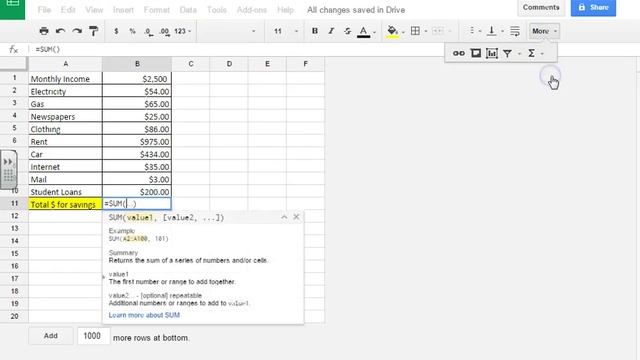Click the side panel expand handle
This screenshot has height=360, width=640.
pos(9,169)
